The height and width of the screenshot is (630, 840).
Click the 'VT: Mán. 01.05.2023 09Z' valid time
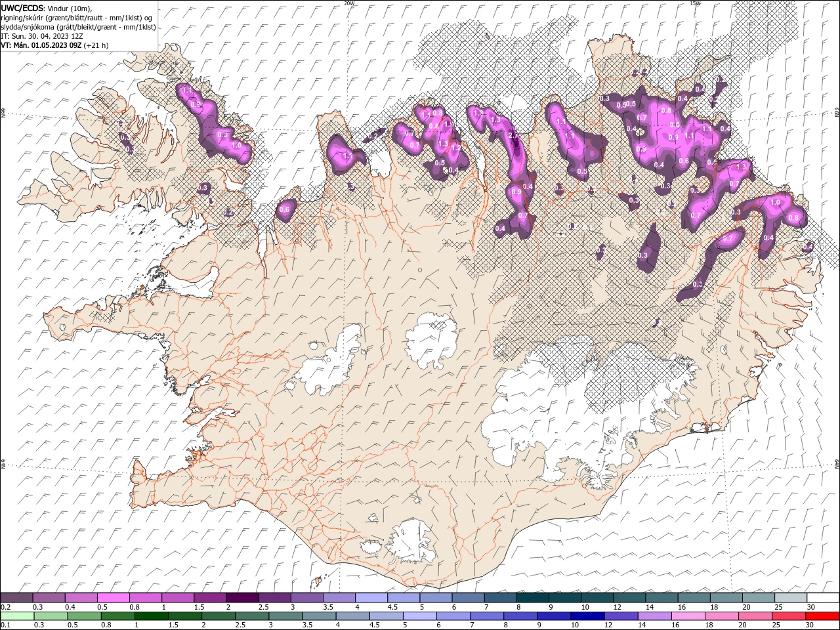tap(41, 45)
